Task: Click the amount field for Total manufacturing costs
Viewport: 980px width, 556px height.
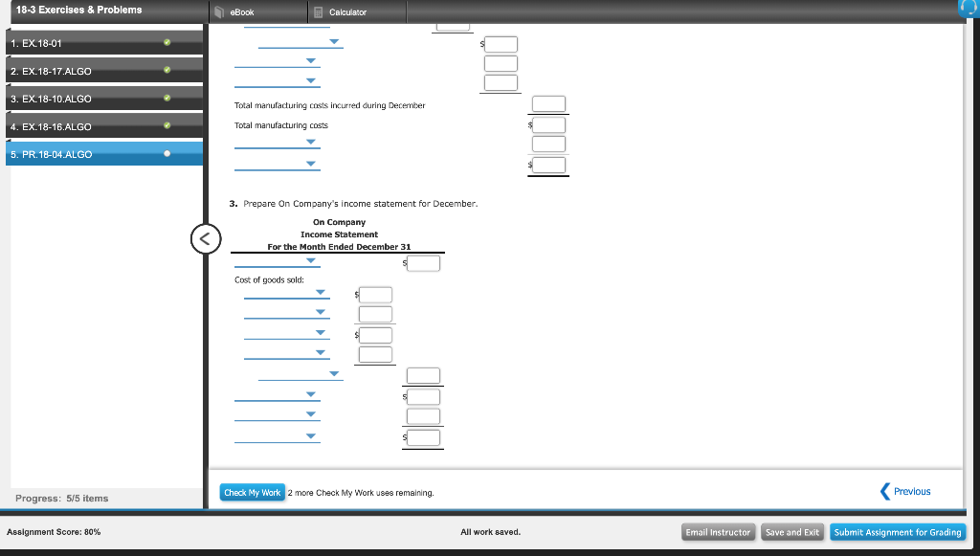Action: (548, 125)
